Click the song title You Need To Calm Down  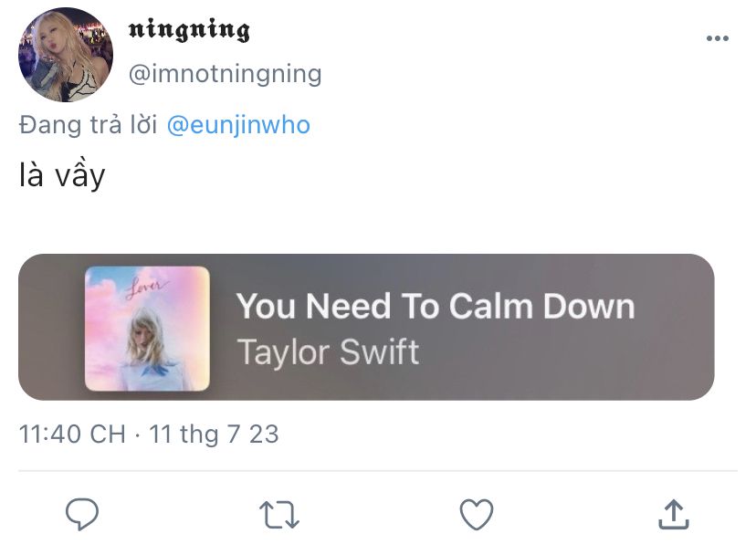436,306
